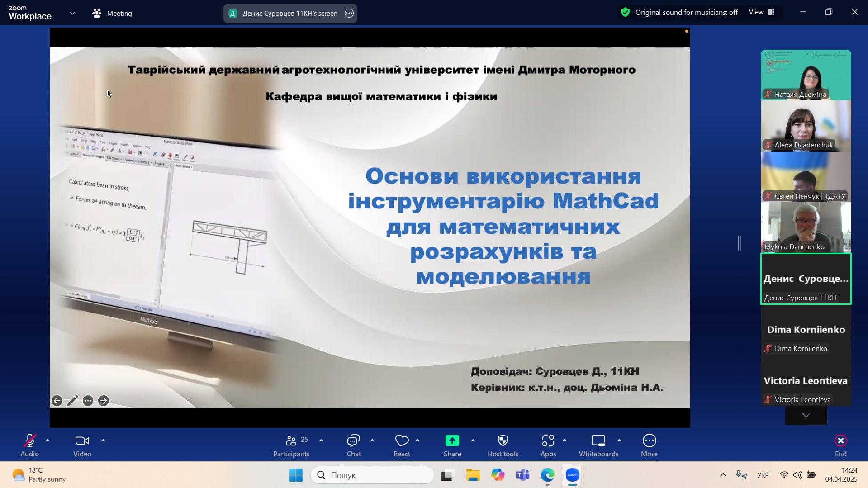Open Microsoft Copilot from taskbar

click(498, 475)
